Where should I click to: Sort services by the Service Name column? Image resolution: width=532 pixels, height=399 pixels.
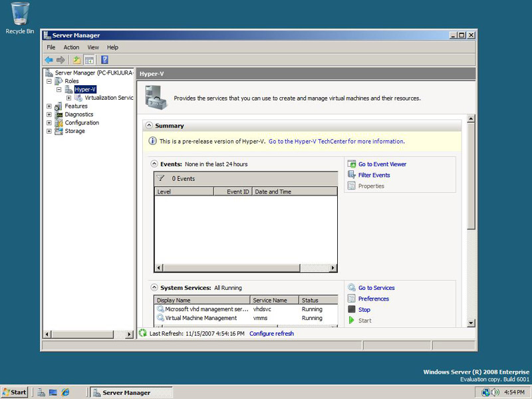(x=275, y=301)
